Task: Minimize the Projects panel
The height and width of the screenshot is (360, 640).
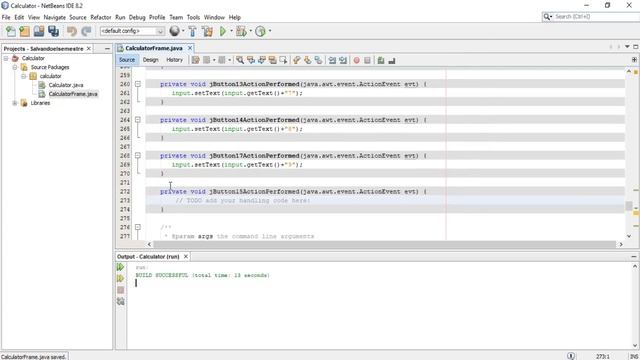Action: (107, 49)
